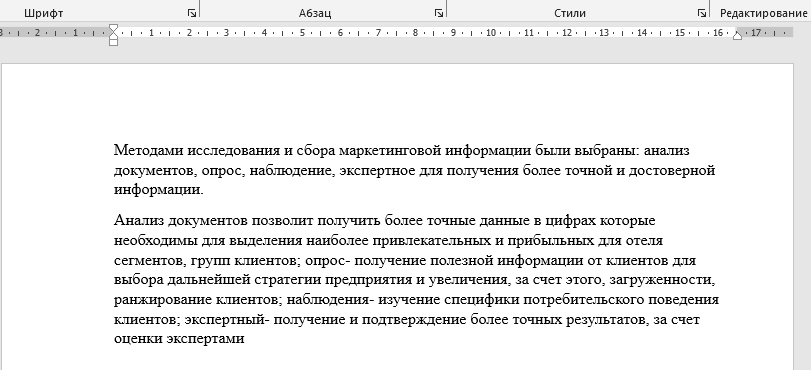Place cursor in the word "Методами"

click(148, 151)
